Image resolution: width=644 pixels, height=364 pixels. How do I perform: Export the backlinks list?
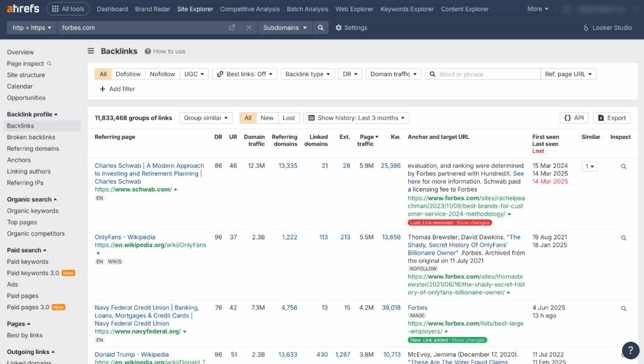(x=611, y=118)
